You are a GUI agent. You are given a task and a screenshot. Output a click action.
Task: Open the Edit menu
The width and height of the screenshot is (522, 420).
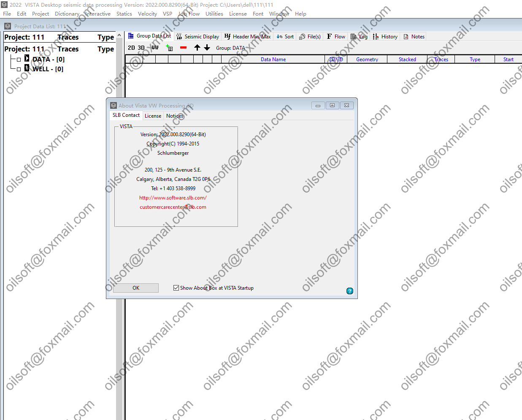tap(22, 14)
